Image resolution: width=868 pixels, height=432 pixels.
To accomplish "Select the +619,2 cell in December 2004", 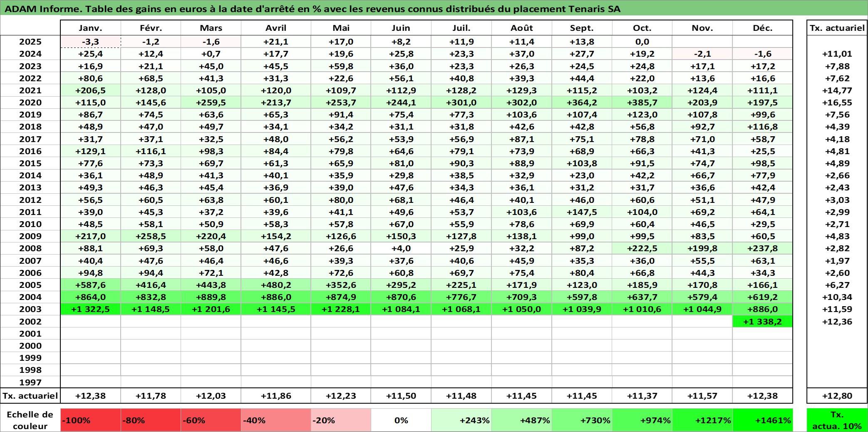I will coord(762,297).
